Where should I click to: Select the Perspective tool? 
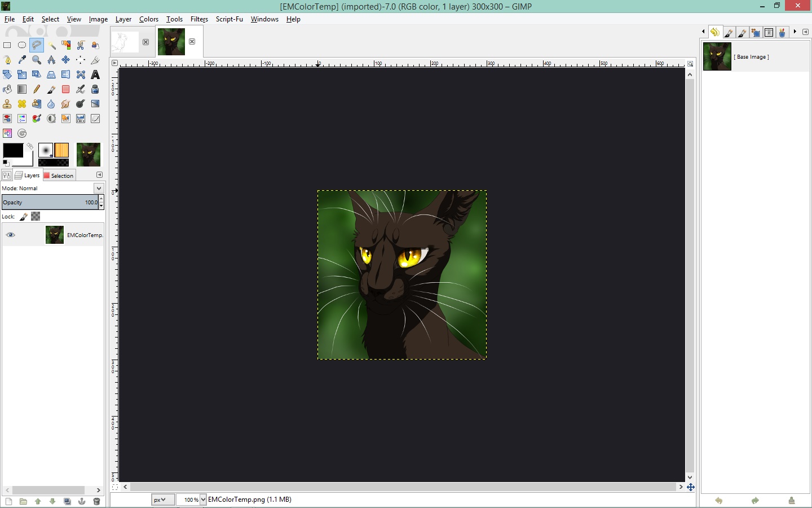[x=51, y=75]
